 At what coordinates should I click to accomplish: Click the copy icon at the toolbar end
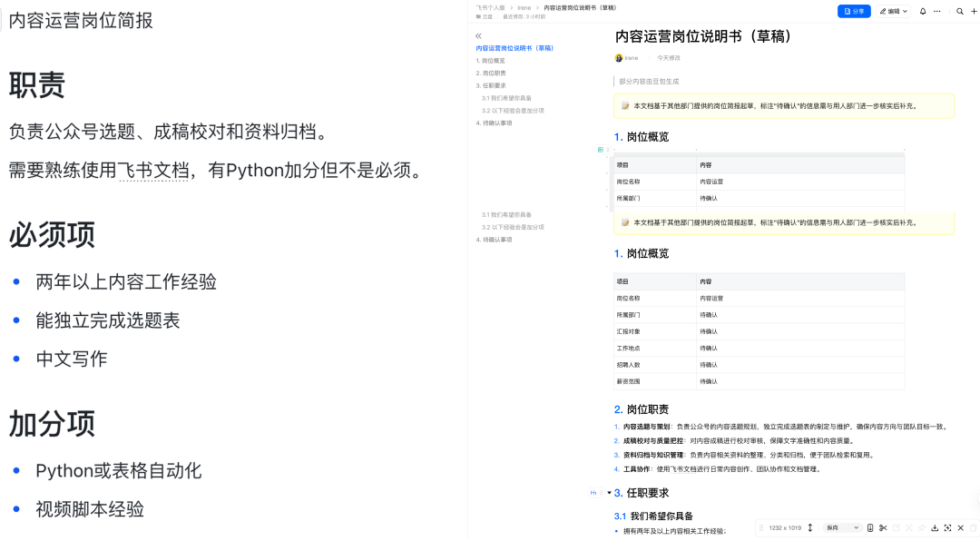[x=973, y=528]
